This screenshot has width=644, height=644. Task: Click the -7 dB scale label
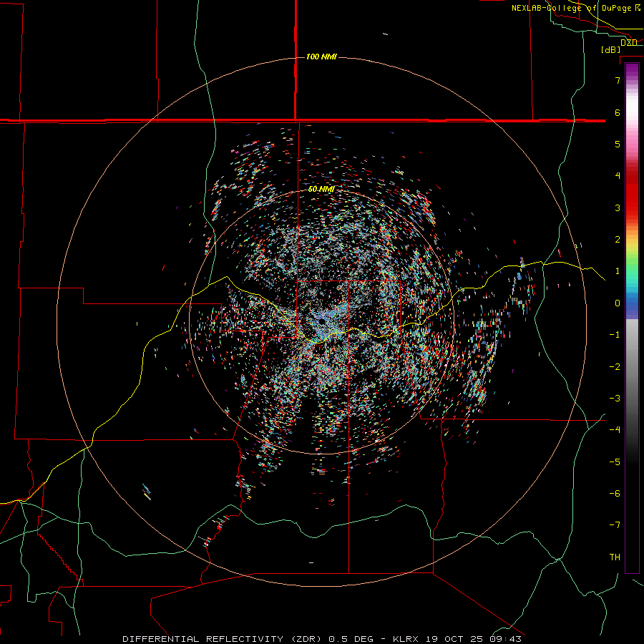pos(615,525)
